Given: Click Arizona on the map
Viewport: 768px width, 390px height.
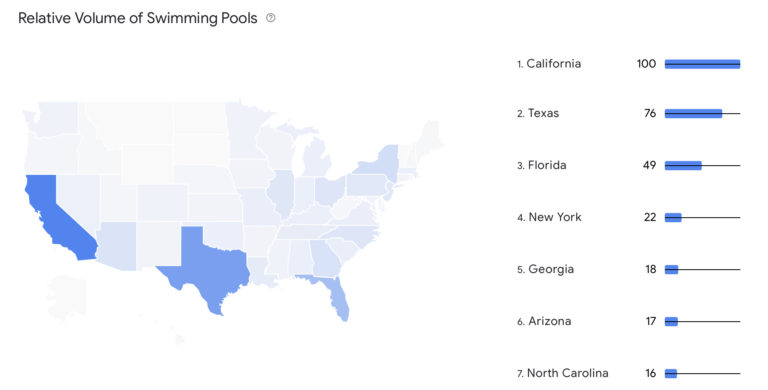Looking at the screenshot, I should pos(118,246).
